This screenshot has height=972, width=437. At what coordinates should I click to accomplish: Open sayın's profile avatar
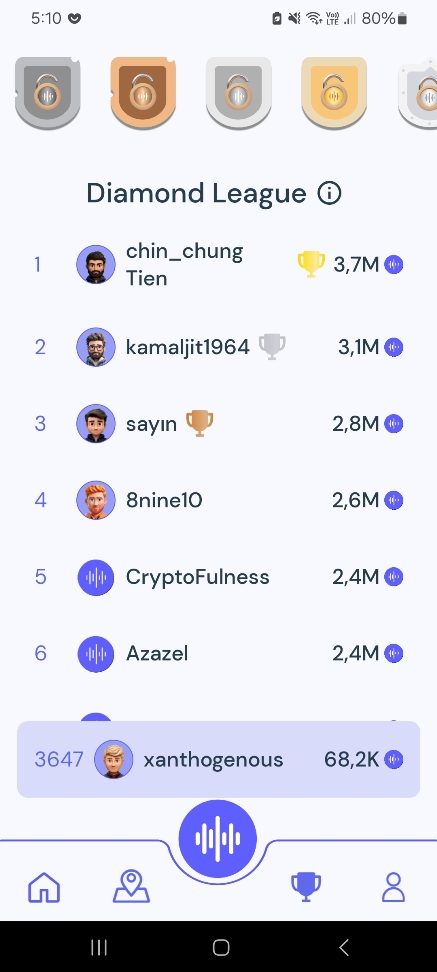[x=96, y=423]
